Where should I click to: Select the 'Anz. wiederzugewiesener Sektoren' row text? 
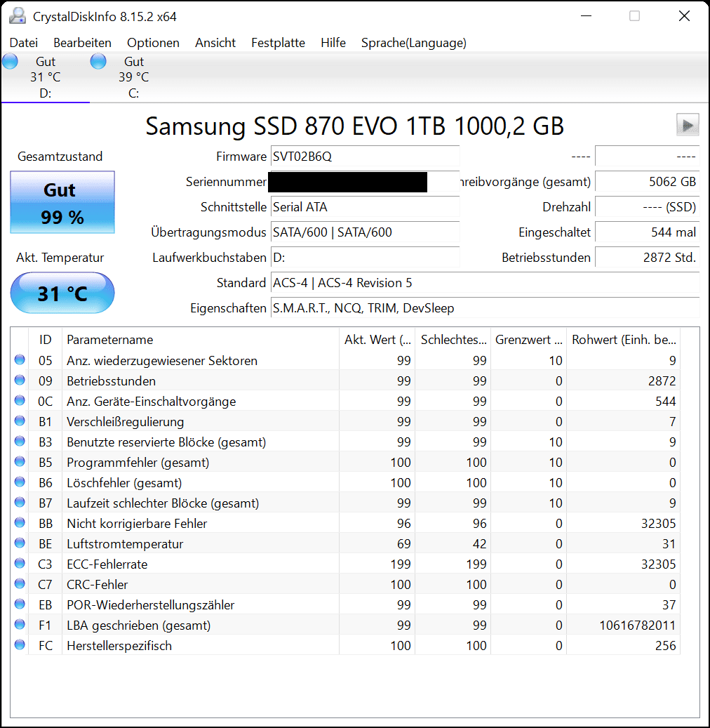(x=162, y=360)
